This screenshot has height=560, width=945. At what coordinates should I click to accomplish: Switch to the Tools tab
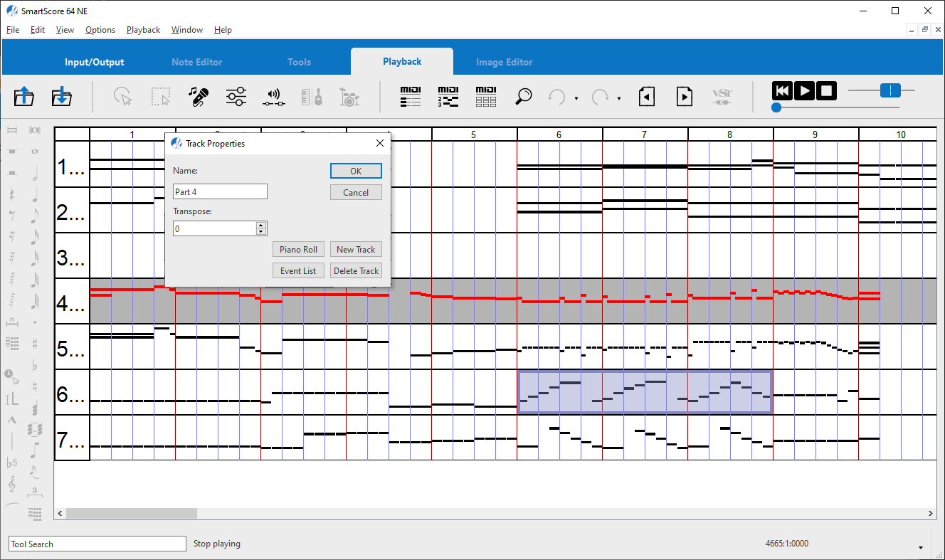click(x=300, y=62)
